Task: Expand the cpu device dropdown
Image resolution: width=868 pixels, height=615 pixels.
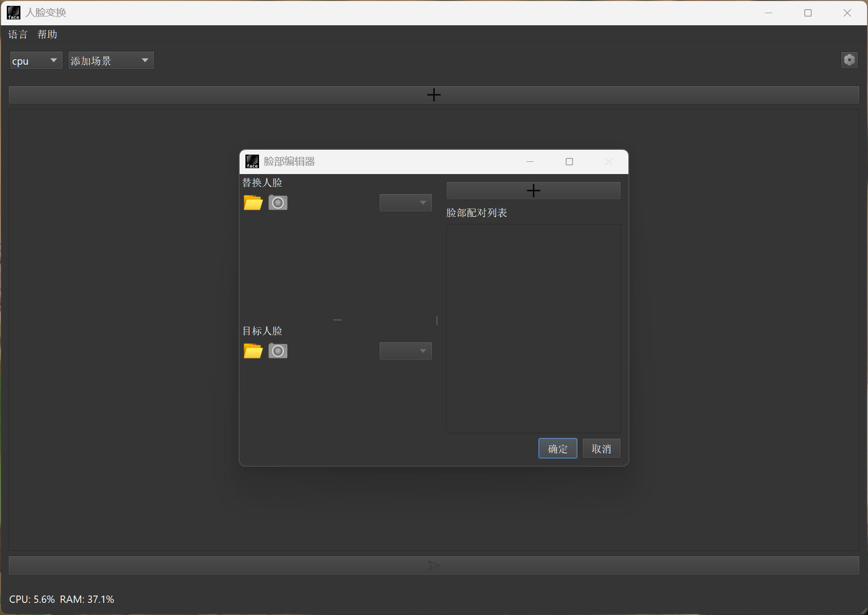Action: coord(36,61)
